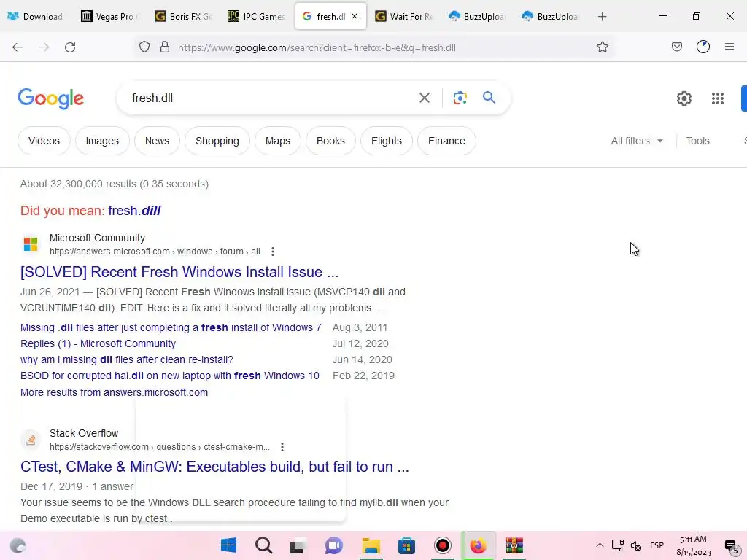Go back to previous page

[x=18, y=47]
